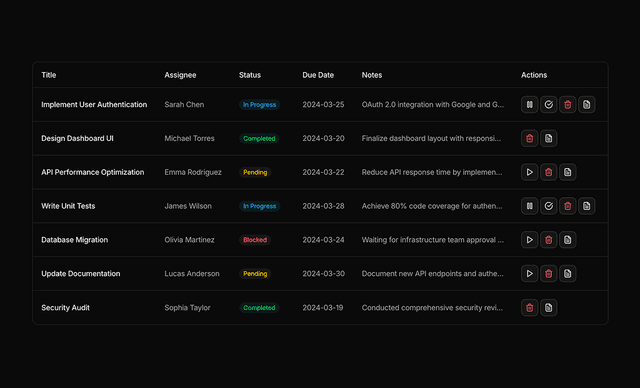Click the Achieve 80% code coverage note
Screen dimensions: 640x388
click(432, 206)
